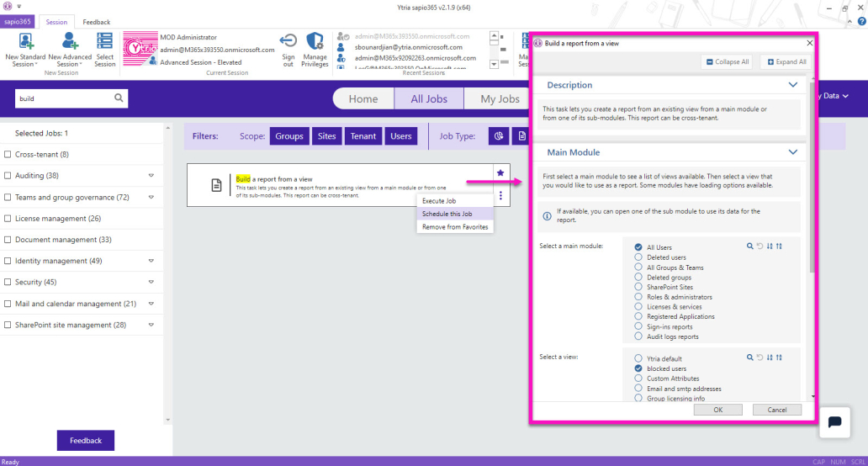The width and height of the screenshot is (868, 466).
Task: Check the License management (26) checkbox
Action: (8, 219)
